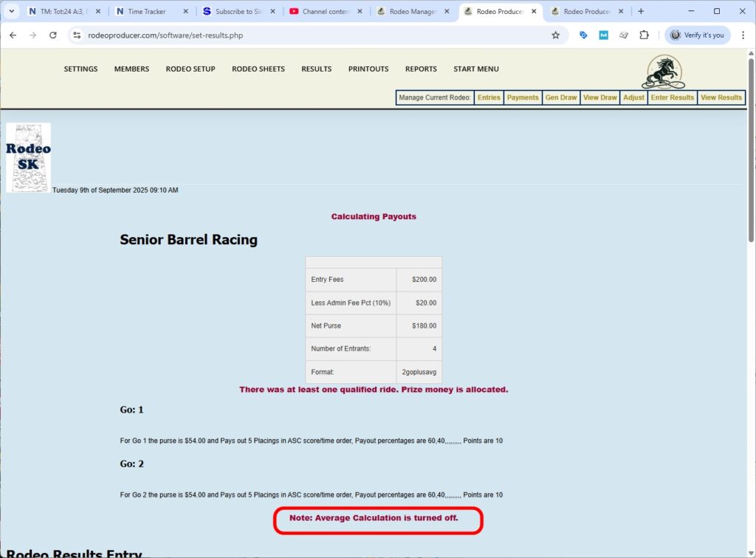Open the Rodeo Setup menu
Screen dimensions: 756x558
190,69
